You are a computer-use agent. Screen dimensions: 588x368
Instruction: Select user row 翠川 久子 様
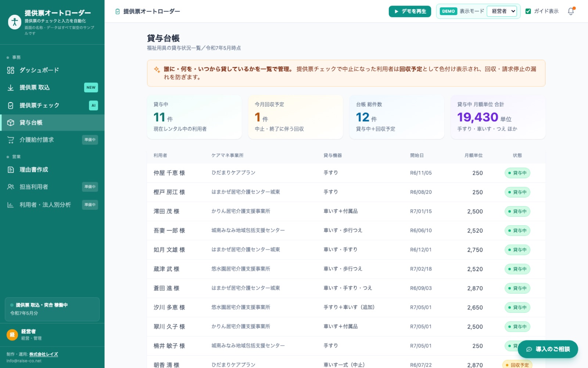[x=346, y=327]
